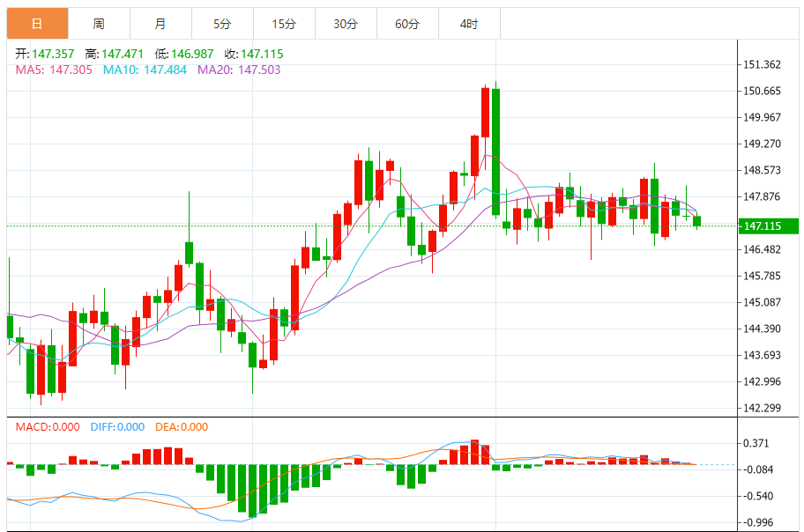Screen dimensions: 804x532
Task: Open the 5分 timeframe tab
Action: (222, 24)
